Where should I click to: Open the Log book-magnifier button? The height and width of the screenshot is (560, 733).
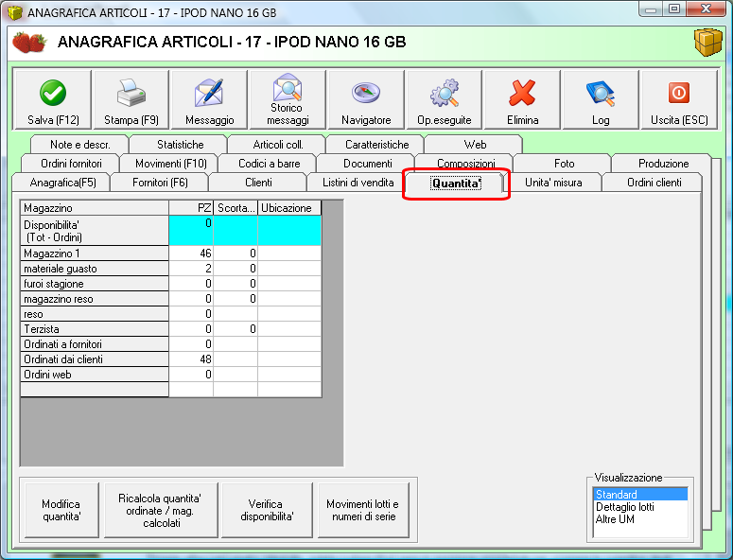tap(601, 99)
